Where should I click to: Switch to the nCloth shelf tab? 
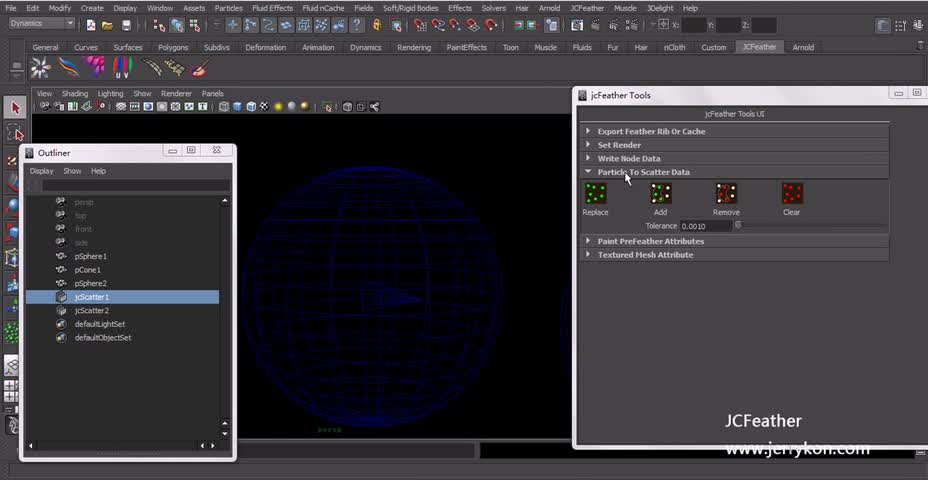[674, 47]
